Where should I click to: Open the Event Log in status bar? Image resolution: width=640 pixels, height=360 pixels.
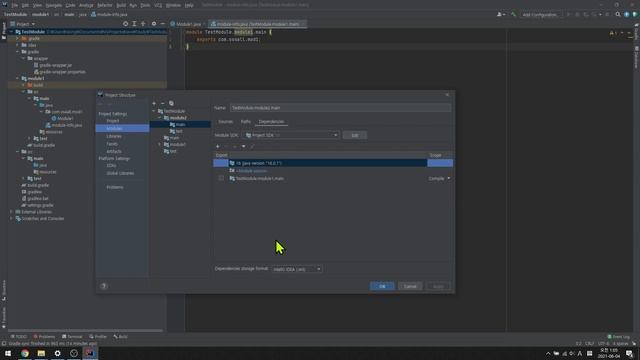pos(619,337)
